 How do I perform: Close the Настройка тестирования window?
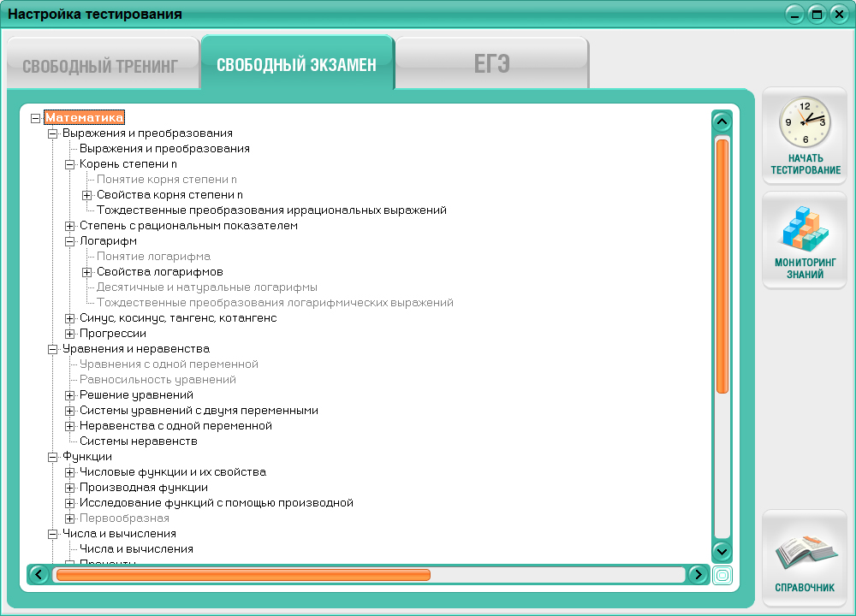pos(839,15)
